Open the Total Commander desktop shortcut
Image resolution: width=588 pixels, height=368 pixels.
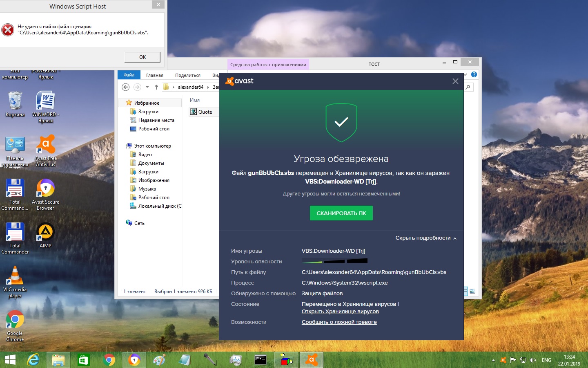(x=15, y=238)
